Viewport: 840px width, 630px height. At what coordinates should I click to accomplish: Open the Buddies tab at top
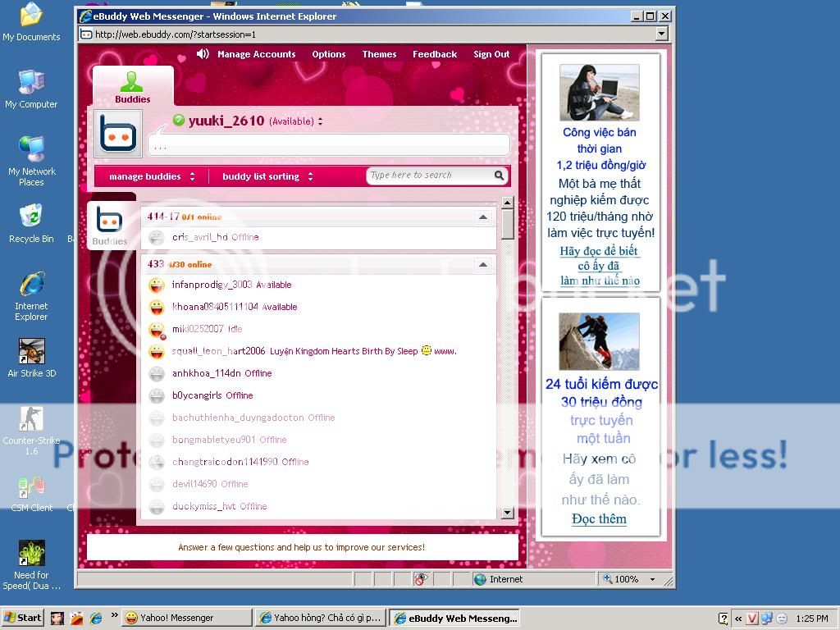132,87
